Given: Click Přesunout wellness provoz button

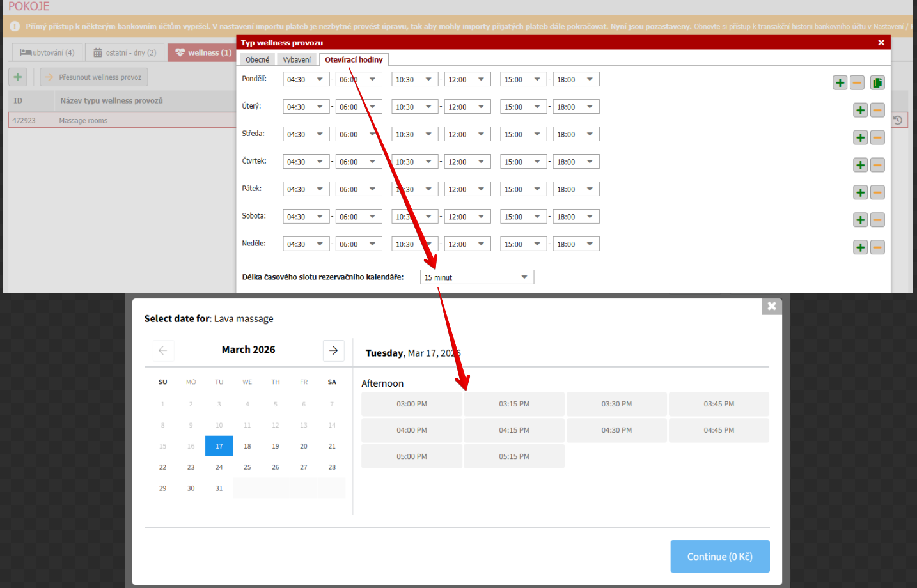Looking at the screenshot, I should coord(94,77).
